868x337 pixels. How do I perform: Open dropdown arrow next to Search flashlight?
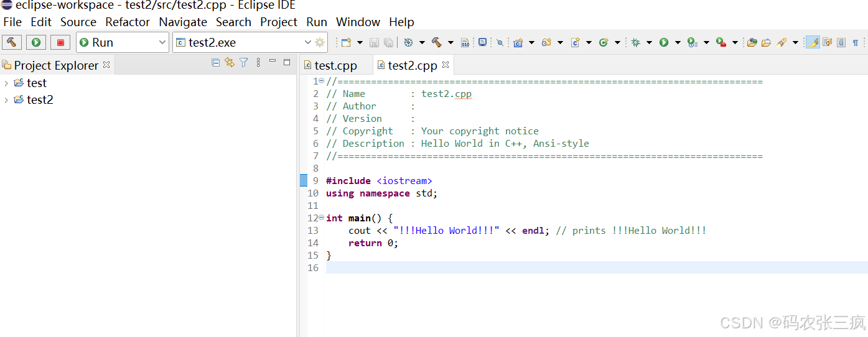(x=795, y=42)
